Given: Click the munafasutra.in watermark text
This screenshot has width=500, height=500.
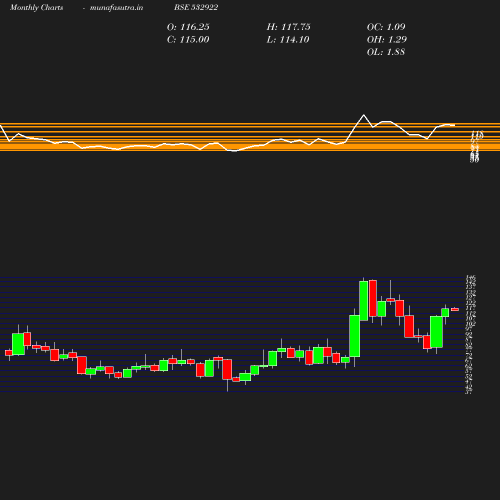Looking at the screenshot, I should point(116,8).
